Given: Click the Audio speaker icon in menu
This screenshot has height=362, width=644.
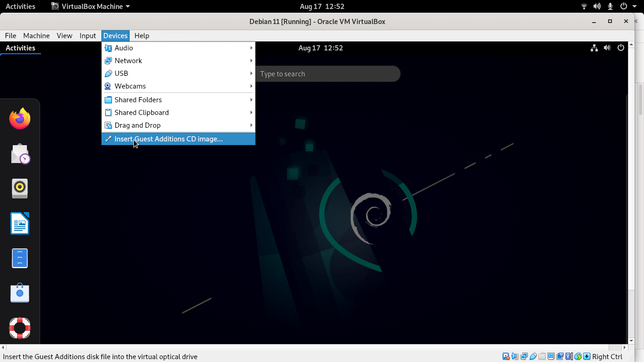Looking at the screenshot, I should click(108, 48).
